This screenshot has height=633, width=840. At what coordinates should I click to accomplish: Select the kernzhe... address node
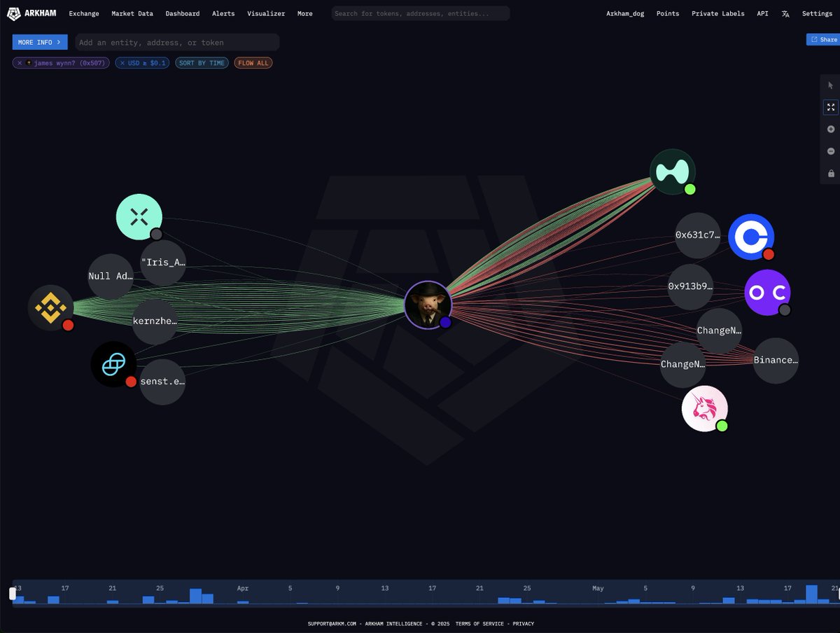coord(155,321)
